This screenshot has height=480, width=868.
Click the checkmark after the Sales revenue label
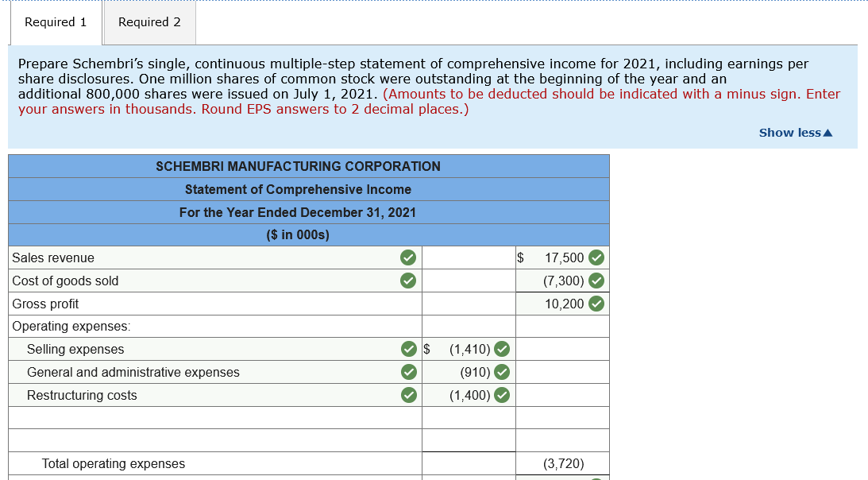(408, 257)
